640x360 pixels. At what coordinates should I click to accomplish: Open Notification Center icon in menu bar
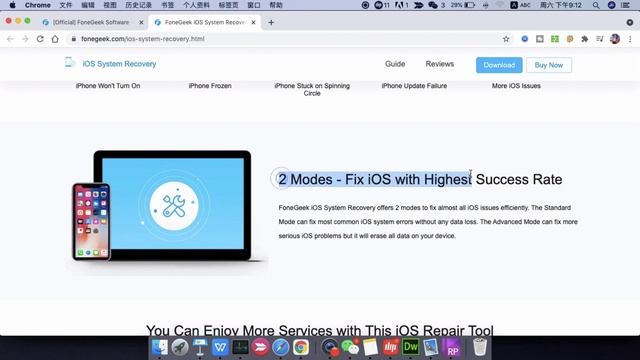625,5
